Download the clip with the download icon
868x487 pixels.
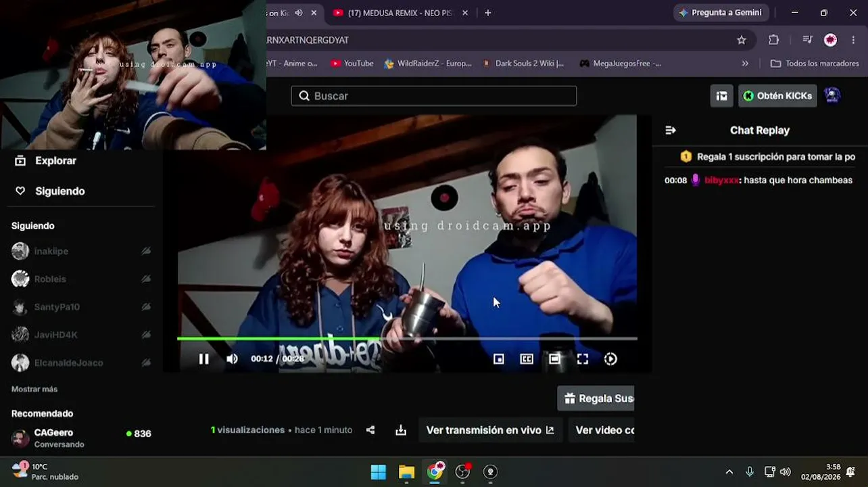click(x=401, y=430)
